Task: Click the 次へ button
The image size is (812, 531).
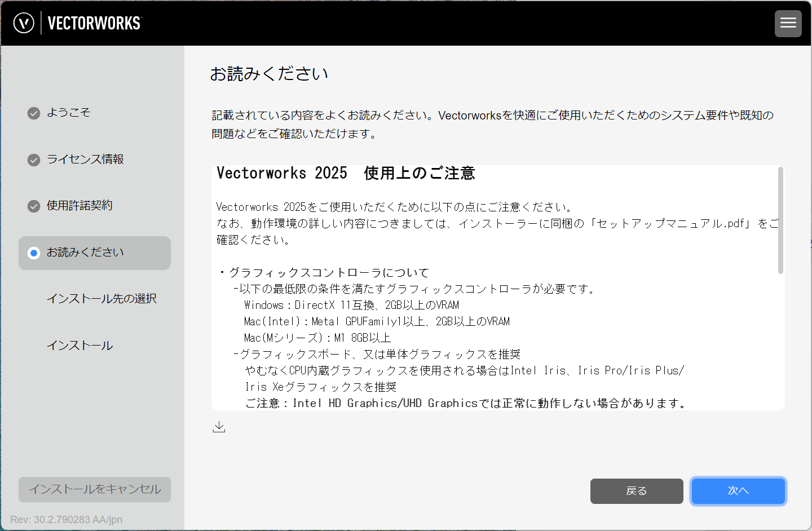Action: (x=738, y=491)
